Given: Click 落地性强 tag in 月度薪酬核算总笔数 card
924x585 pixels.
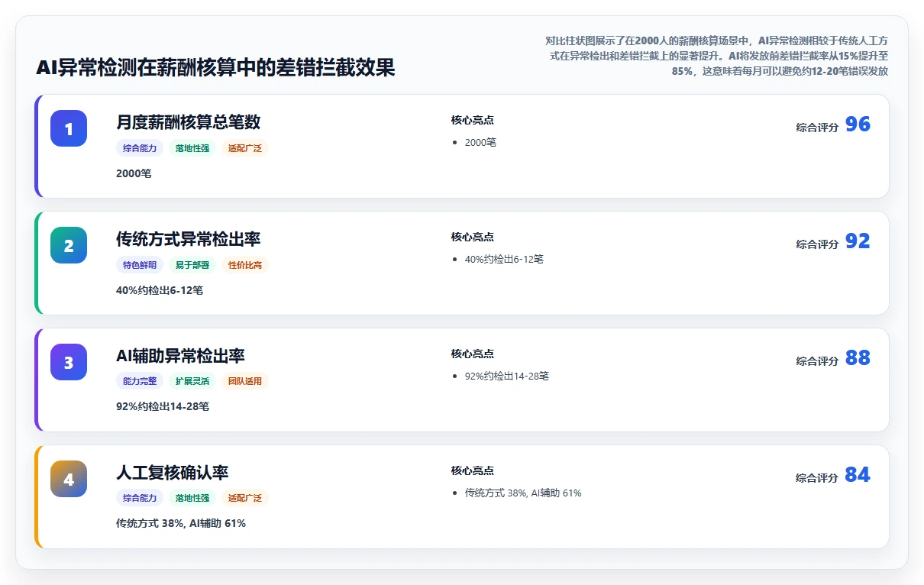Looking at the screenshot, I should pos(192,148).
